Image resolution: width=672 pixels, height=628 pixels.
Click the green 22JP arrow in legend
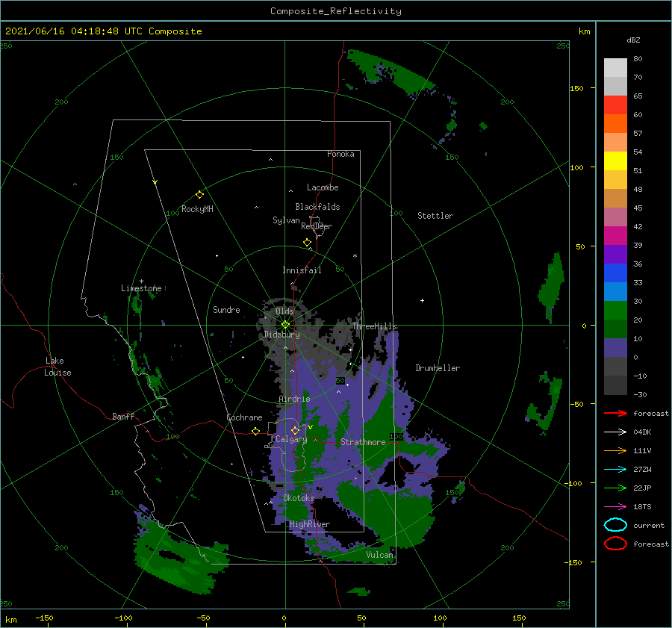tap(615, 488)
